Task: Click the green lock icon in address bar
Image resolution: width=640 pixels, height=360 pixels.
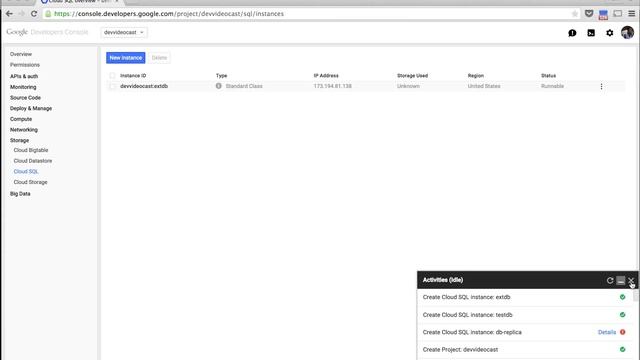Action: pyautogui.click(x=48, y=14)
